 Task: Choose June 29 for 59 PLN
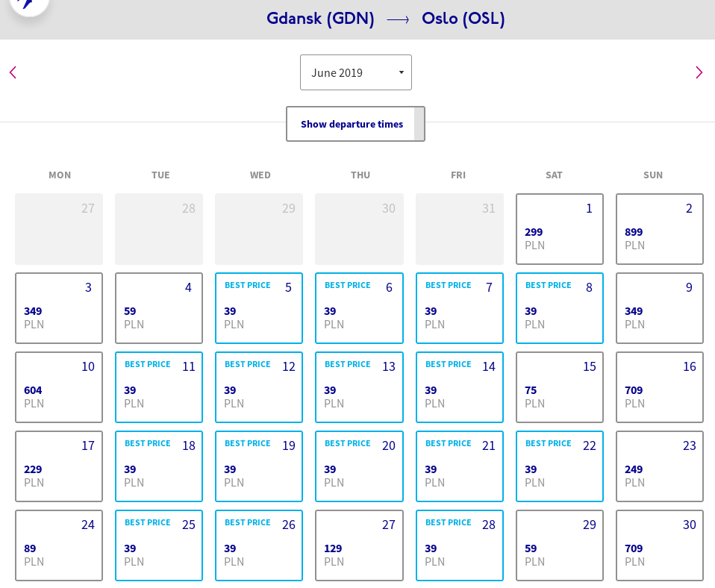tap(560, 545)
